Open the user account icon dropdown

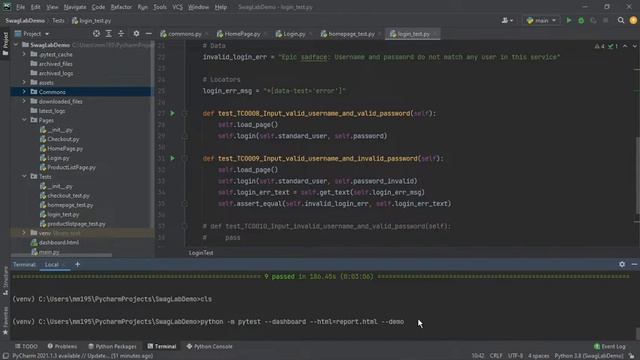point(507,20)
